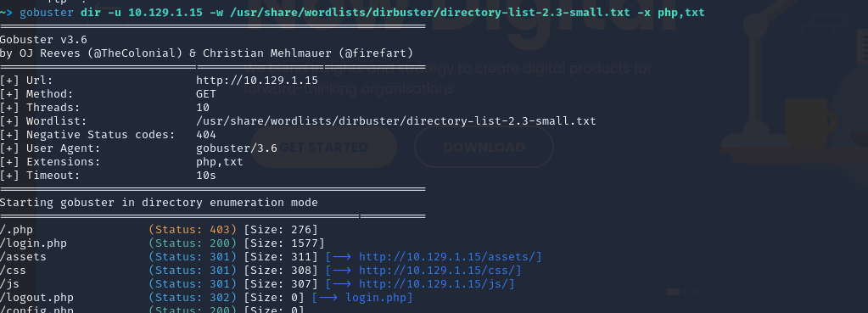Click the /css result entry
Image resolution: width=868 pixels, height=313 pixels.
(14, 271)
